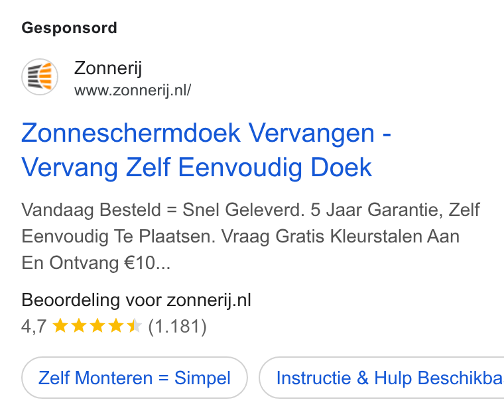Image resolution: width=504 pixels, height=420 pixels.
Task: Select the Instructie & Hulp Beschikbaar chip
Action: pyautogui.click(x=381, y=378)
